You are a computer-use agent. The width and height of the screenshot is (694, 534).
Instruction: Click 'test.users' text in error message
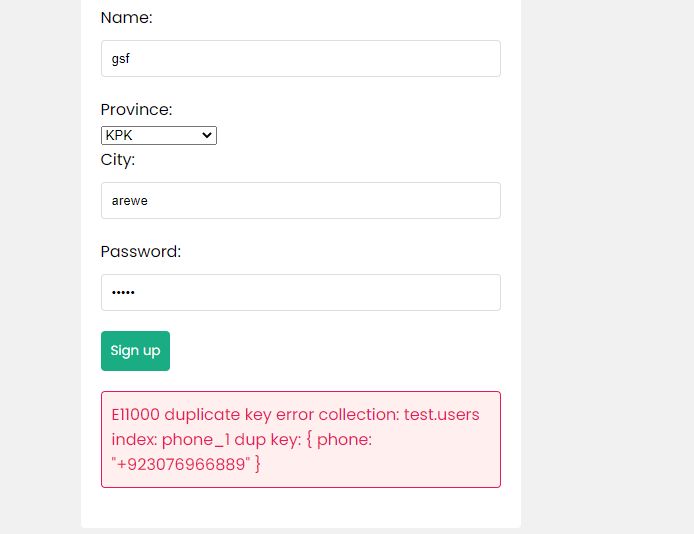coord(441,414)
